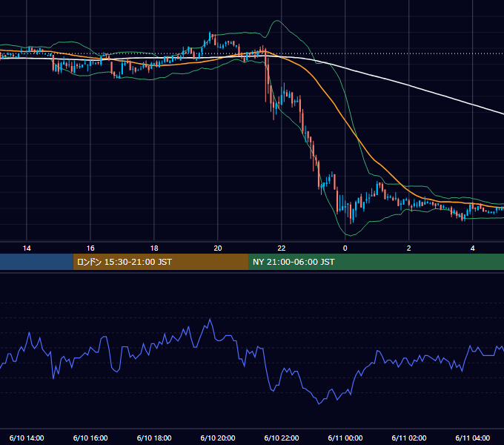Image resolution: width=504 pixels, height=445 pixels.
Task: Click the blue session bar before London
Action: (x=36, y=262)
